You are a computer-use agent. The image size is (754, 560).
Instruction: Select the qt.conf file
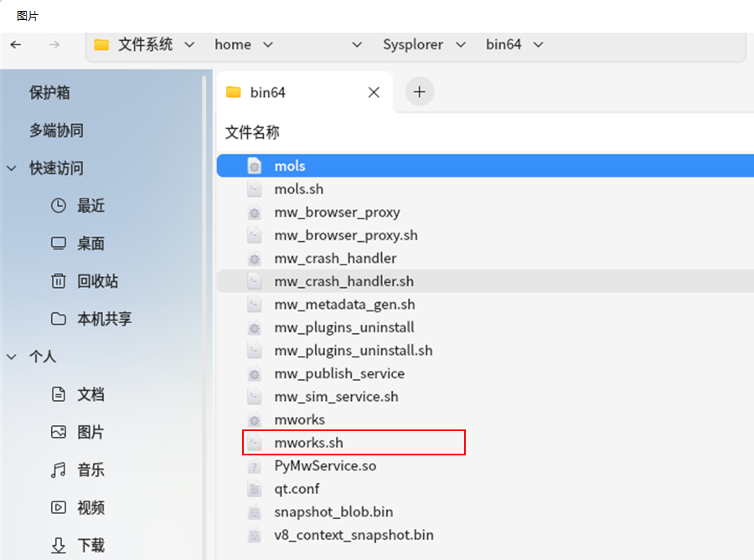tap(297, 489)
